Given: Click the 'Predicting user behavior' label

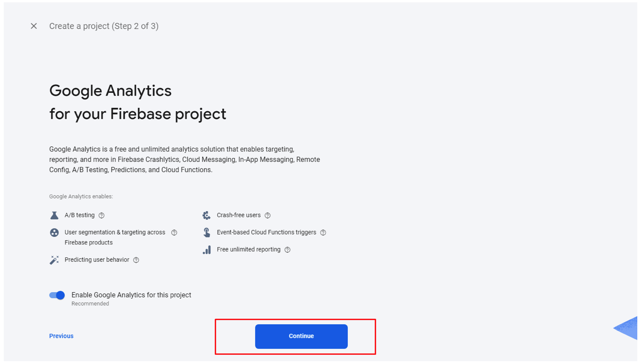Looking at the screenshot, I should point(97,260).
